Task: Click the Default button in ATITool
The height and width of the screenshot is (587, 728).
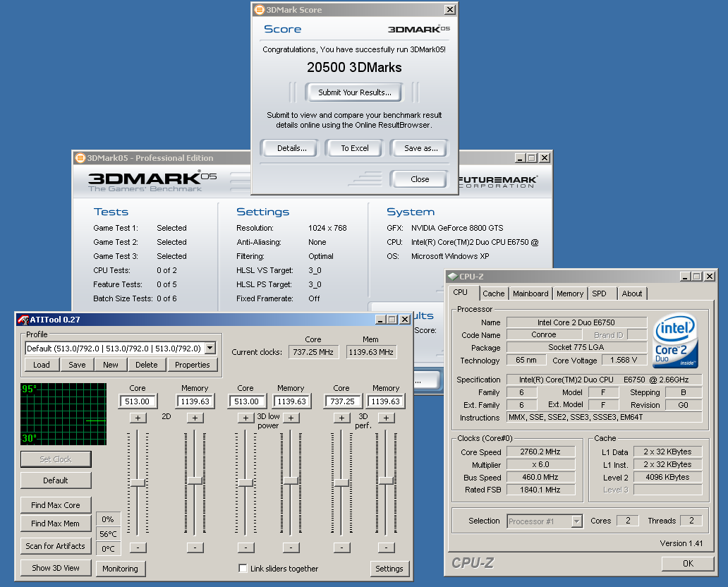Action: click(56, 480)
